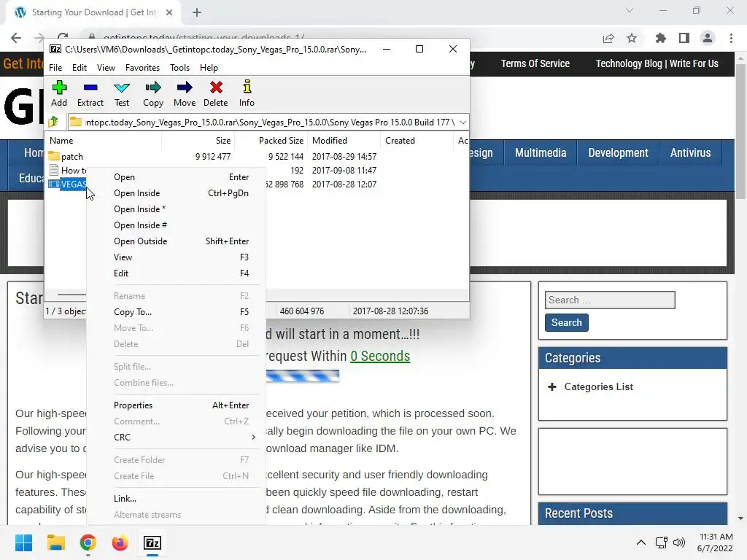Click the striped download progress bar
The width and height of the screenshot is (747, 560).
click(303, 377)
